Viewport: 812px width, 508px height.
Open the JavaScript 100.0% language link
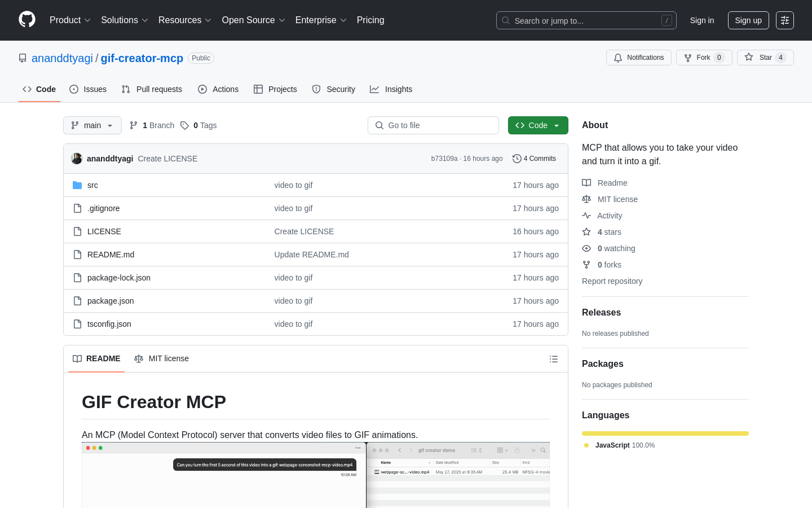pos(620,445)
